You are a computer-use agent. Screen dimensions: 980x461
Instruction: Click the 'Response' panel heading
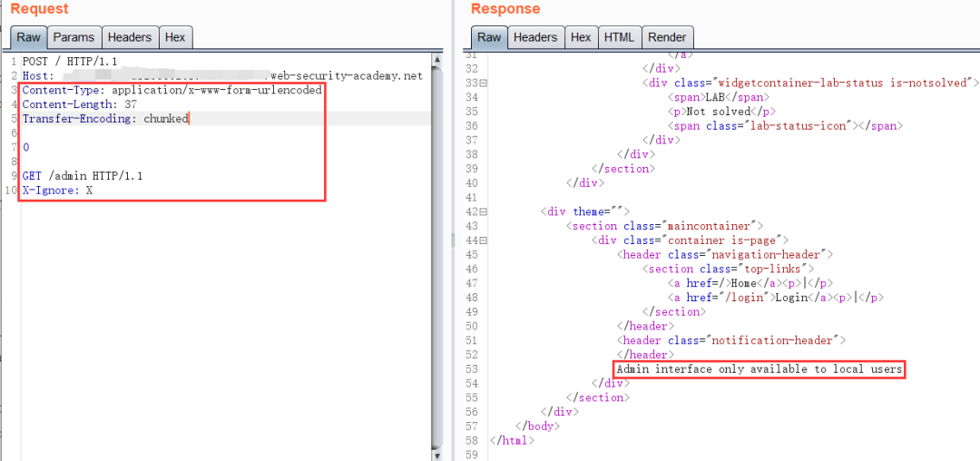click(505, 9)
